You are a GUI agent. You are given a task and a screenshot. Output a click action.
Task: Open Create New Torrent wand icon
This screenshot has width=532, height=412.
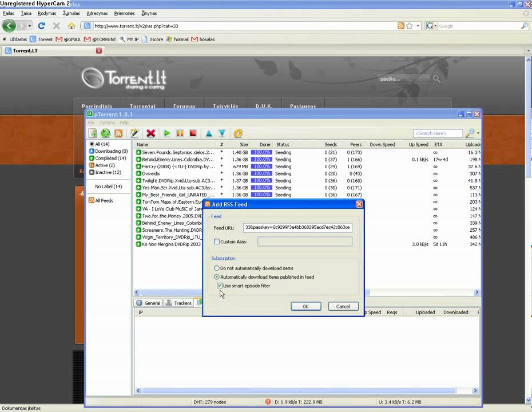click(x=134, y=133)
